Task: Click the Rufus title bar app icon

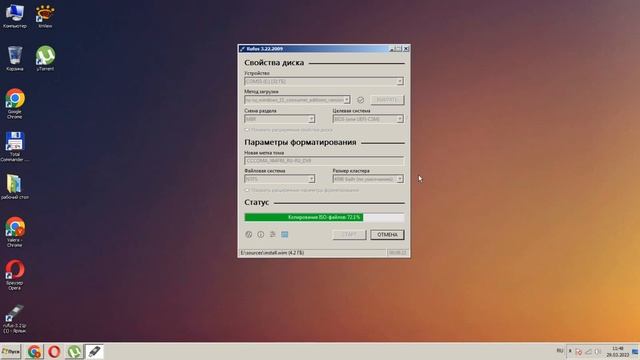Action: pyautogui.click(x=242, y=49)
